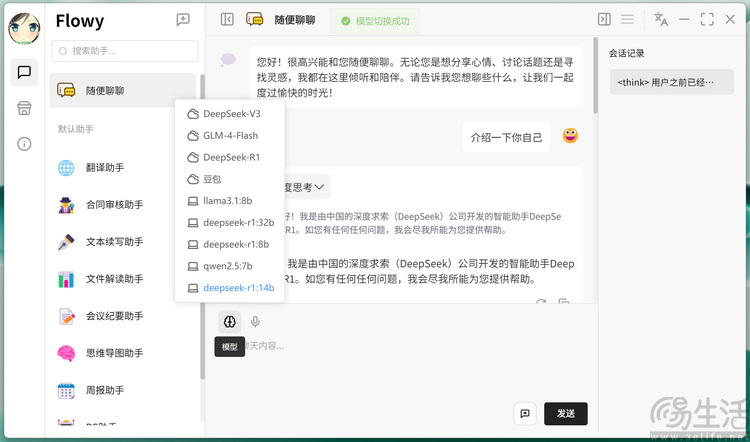Click the 文件解读助手 bar chart icon
750x442 pixels.
pyautogui.click(x=66, y=279)
